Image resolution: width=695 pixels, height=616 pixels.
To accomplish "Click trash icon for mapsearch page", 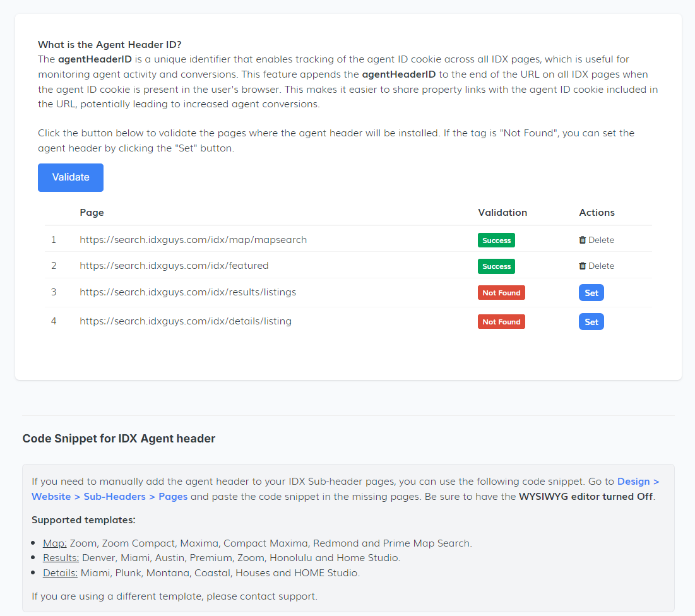I will point(583,240).
